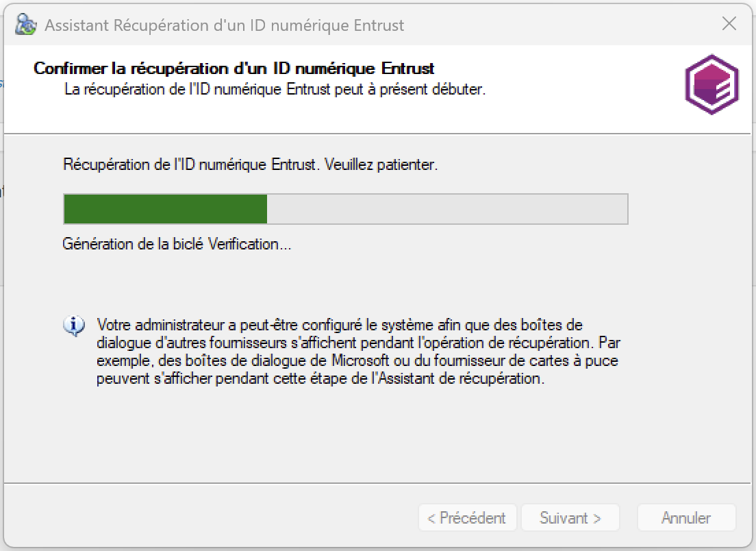Click the gray unfilled part of progress bar

tap(446, 209)
